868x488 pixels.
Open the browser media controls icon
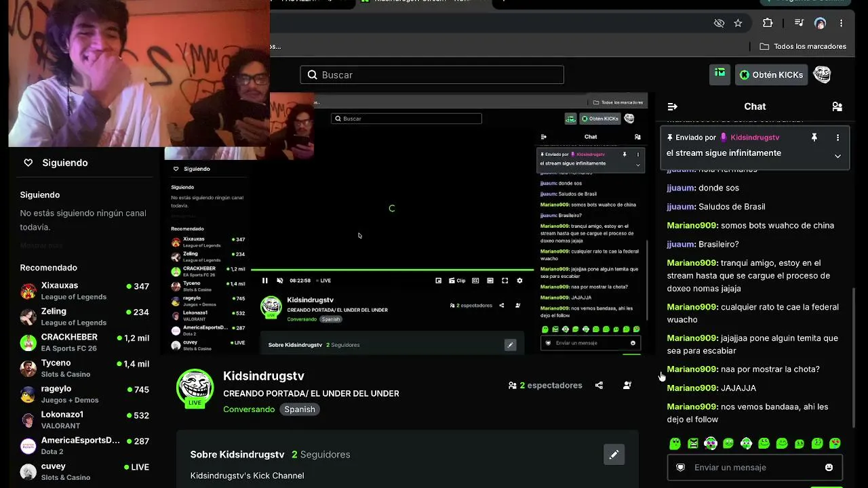800,23
